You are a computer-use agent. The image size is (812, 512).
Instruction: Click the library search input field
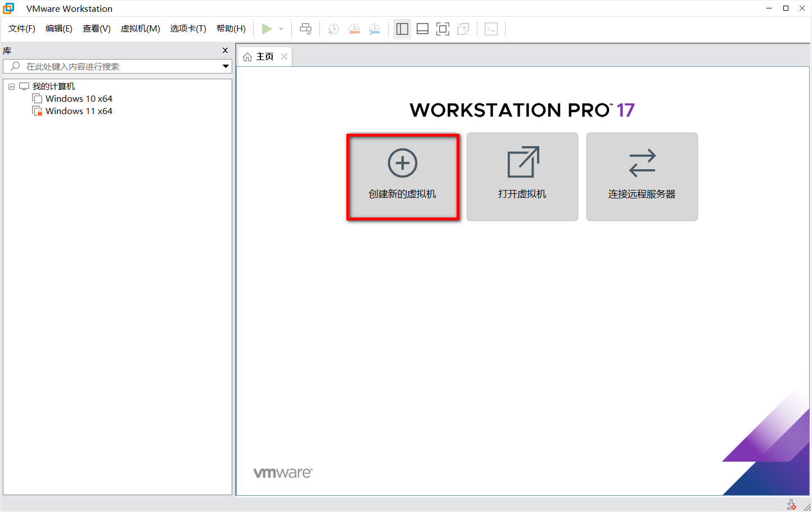pyautogui.click(x=118, y=66)
